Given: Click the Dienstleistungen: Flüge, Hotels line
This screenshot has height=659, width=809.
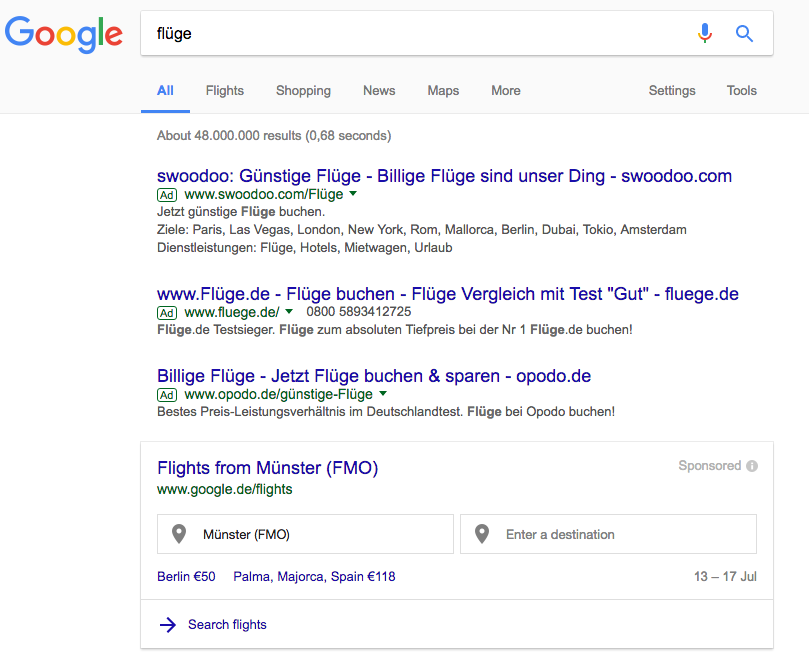Looking at the screenshot, I should point(304,248).
